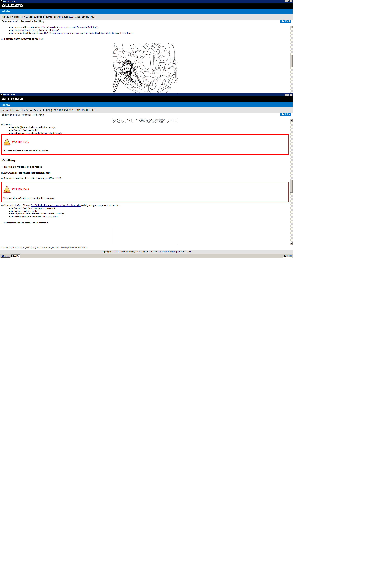Image resolution: width=371 pixels, height=588 pixels.
Task: Click the AllData Online title bar icon, top window
Action: coord(2,2)
